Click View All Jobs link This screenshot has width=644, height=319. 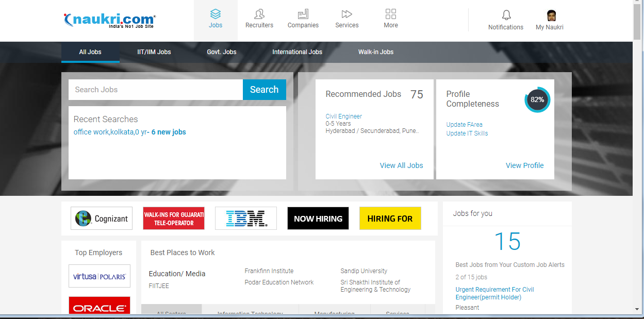click(401, 165)
